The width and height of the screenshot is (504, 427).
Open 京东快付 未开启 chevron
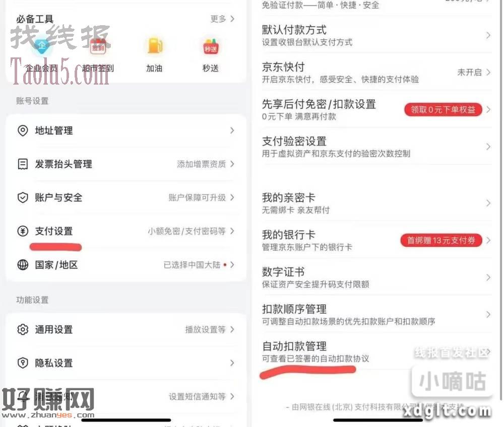pyautogui.click(x=488, y=72)
